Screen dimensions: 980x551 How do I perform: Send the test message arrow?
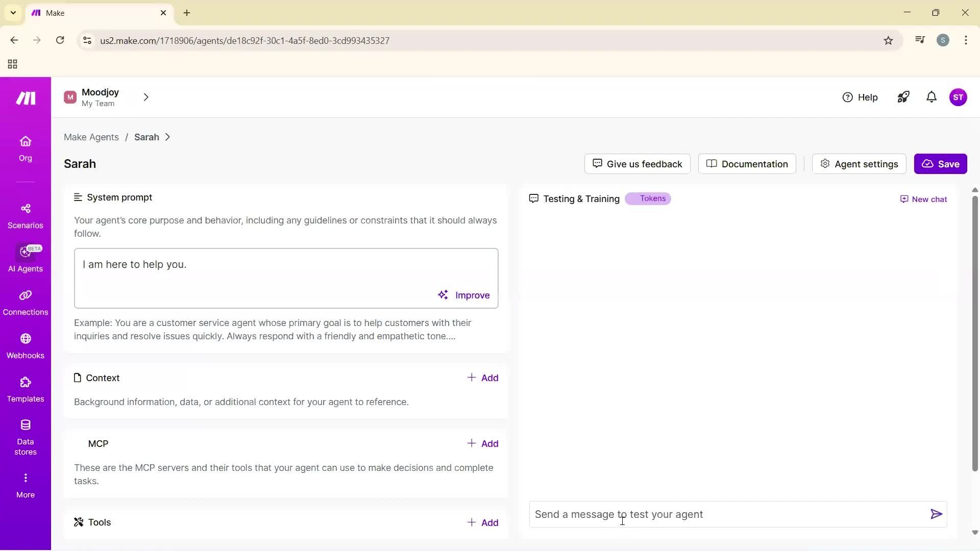936,514
